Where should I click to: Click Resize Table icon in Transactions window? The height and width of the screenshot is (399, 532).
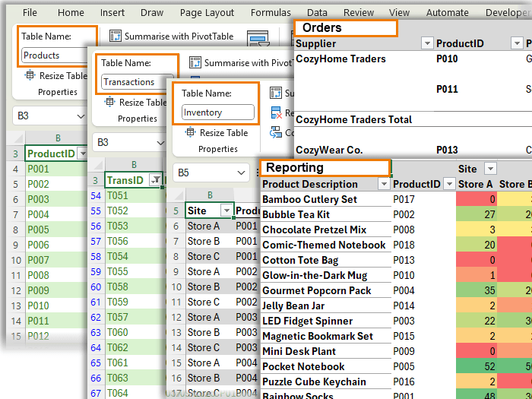[x=109, y=102]
